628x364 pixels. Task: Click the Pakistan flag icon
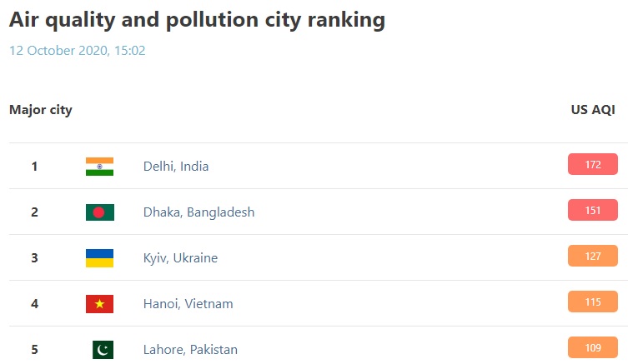103,350
